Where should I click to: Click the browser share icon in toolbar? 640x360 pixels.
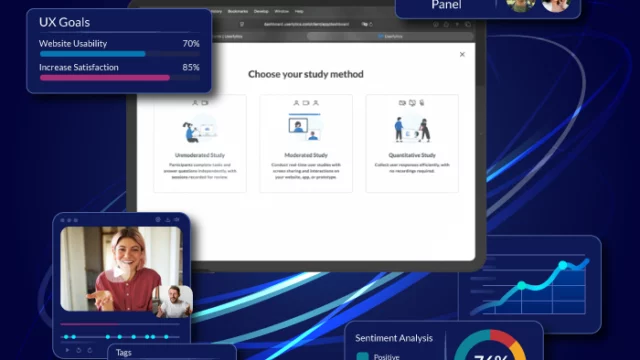[x=446, y=24]
